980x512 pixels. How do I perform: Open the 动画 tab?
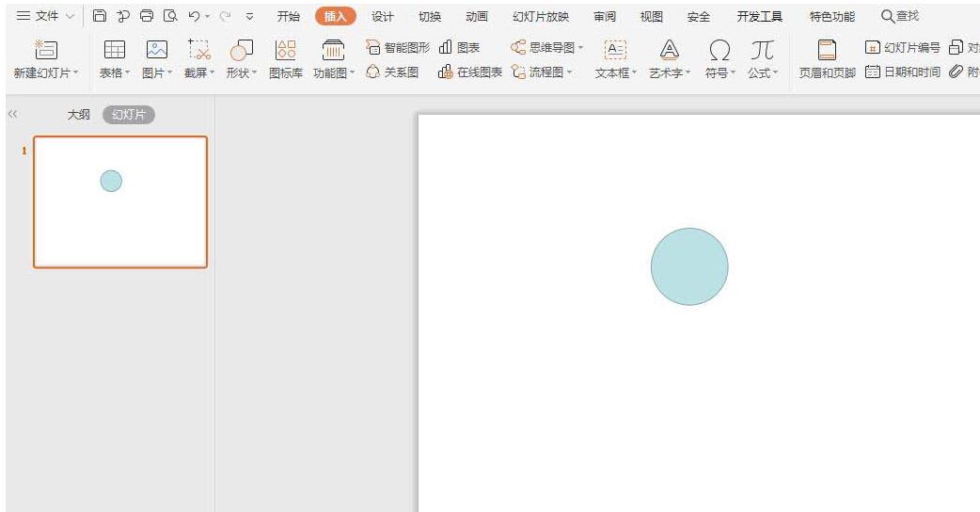pos(476,16)
